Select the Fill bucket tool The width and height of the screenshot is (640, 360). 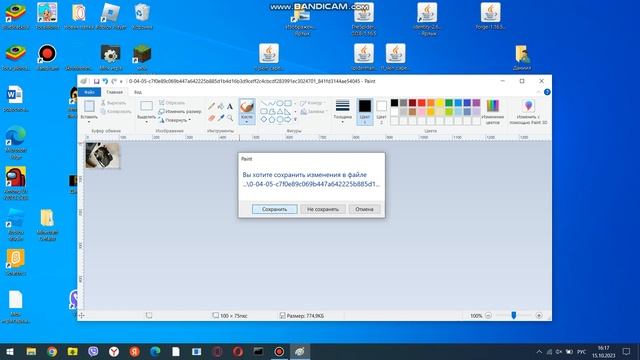pos(221,106)
